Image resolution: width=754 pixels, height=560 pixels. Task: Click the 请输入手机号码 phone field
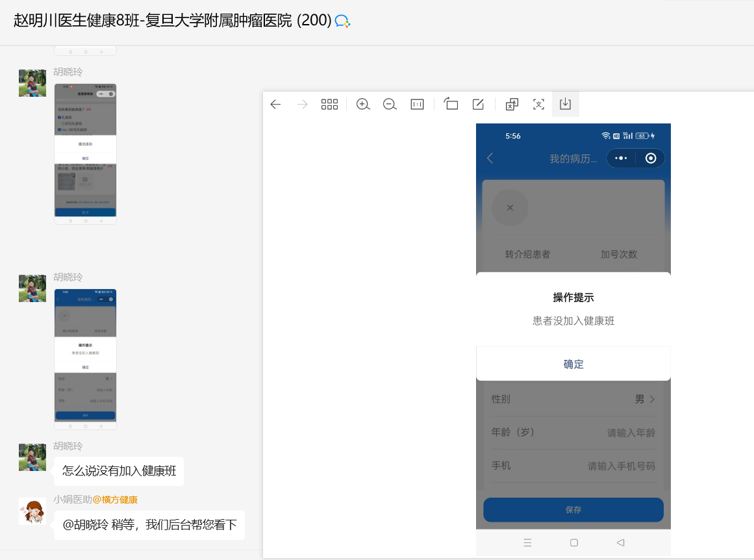tap(621, 466)
